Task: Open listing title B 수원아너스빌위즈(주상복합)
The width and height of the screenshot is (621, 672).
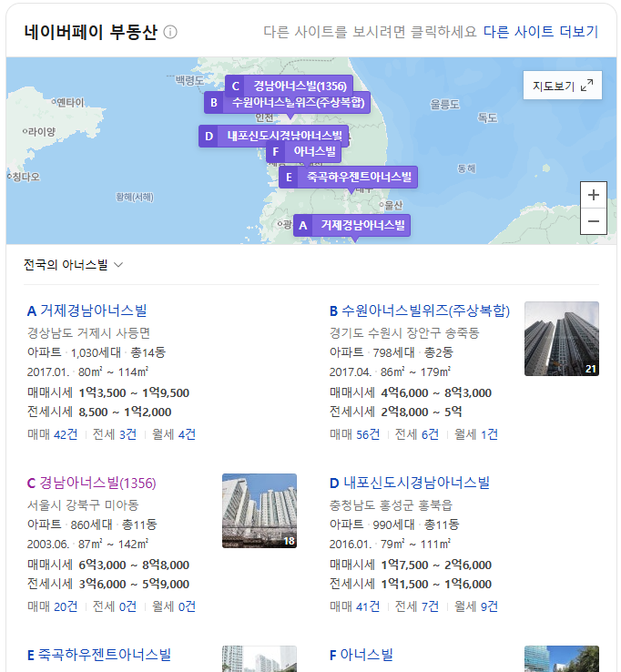Action: click(x=420, y=311)
